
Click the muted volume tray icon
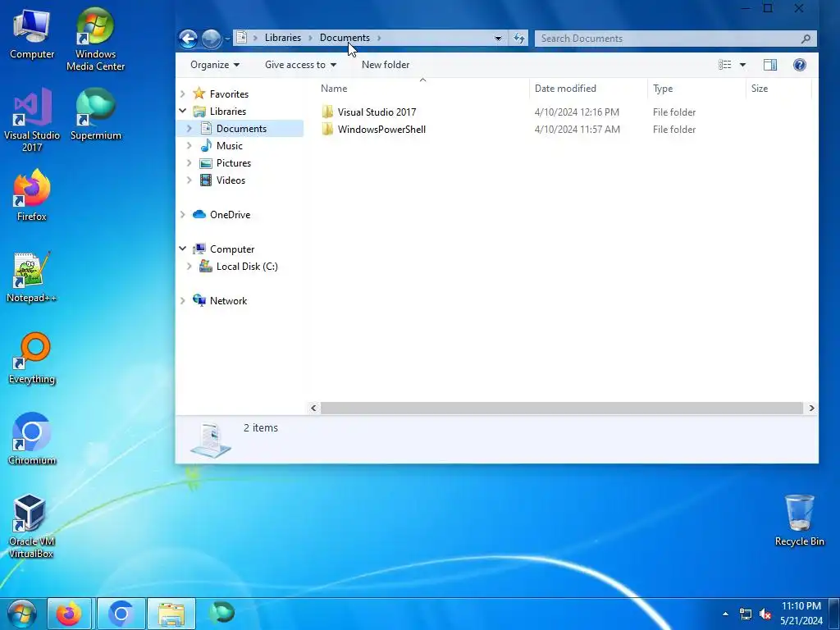coord(765,614)
